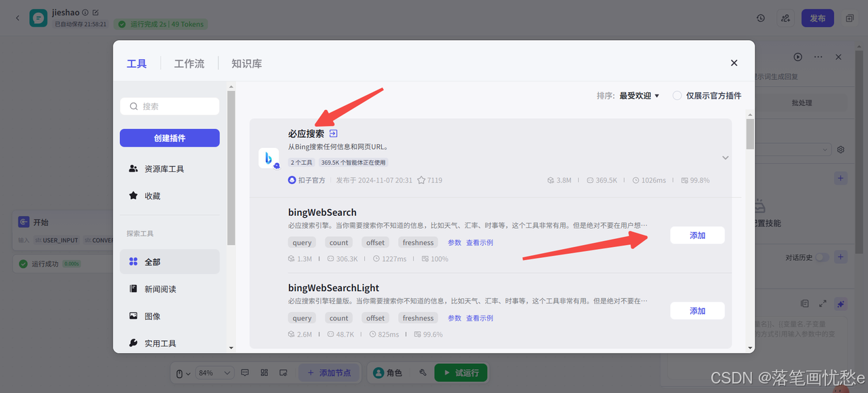Close the plugin selection dialog

734,62
